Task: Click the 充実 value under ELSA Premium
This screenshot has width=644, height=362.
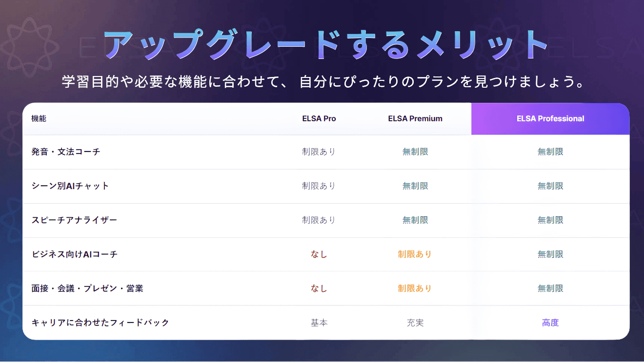Action: [415, 323]
